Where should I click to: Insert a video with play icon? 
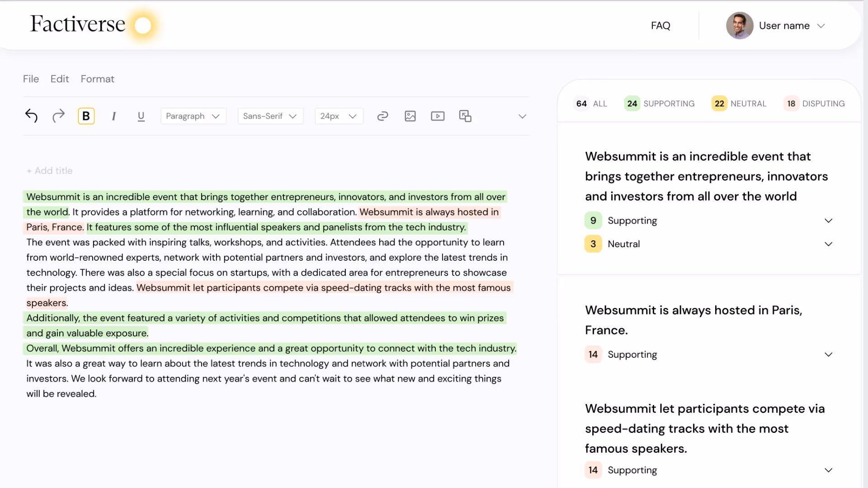click(x=438, y=116)
